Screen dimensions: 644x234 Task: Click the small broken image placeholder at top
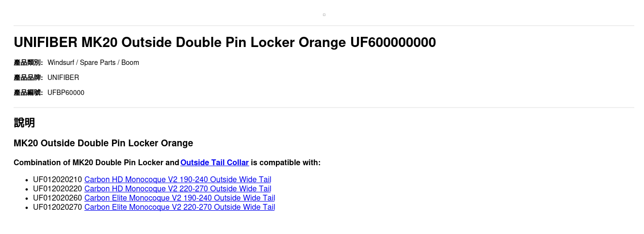(324, 15)
